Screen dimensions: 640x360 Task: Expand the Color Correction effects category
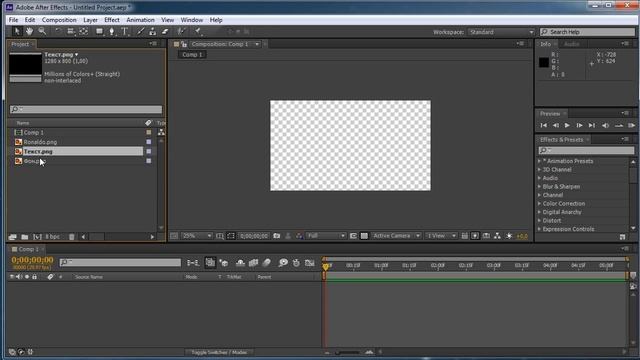(540, 204)
